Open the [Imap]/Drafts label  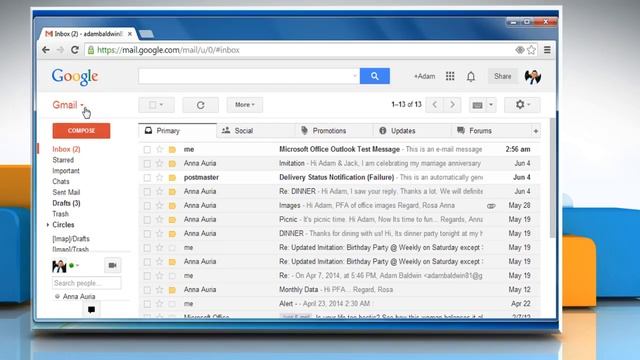pos(71,239)
